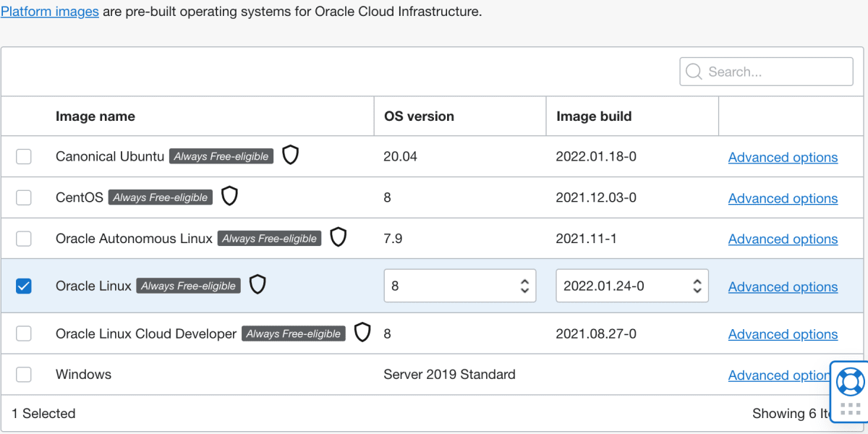Open Advanced options for Oracle Linux
Image resolution: width=868 pixels, height=434 pixels.
tap(783, 286)
